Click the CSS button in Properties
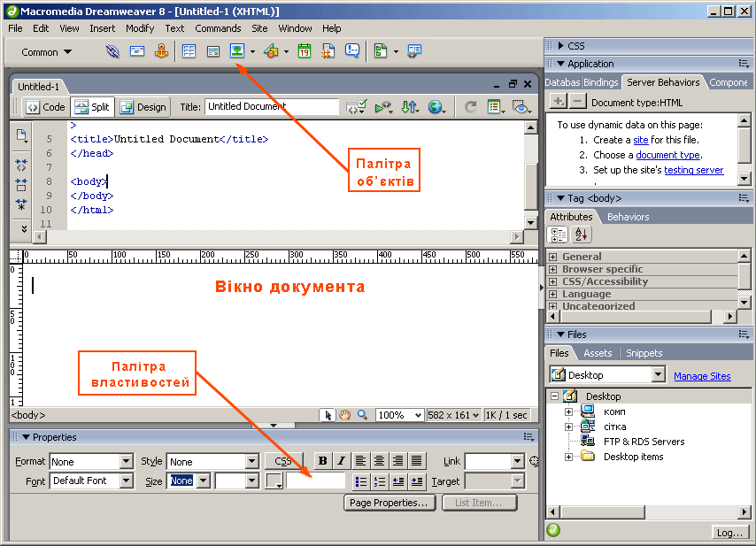 [x=283, y=461]
